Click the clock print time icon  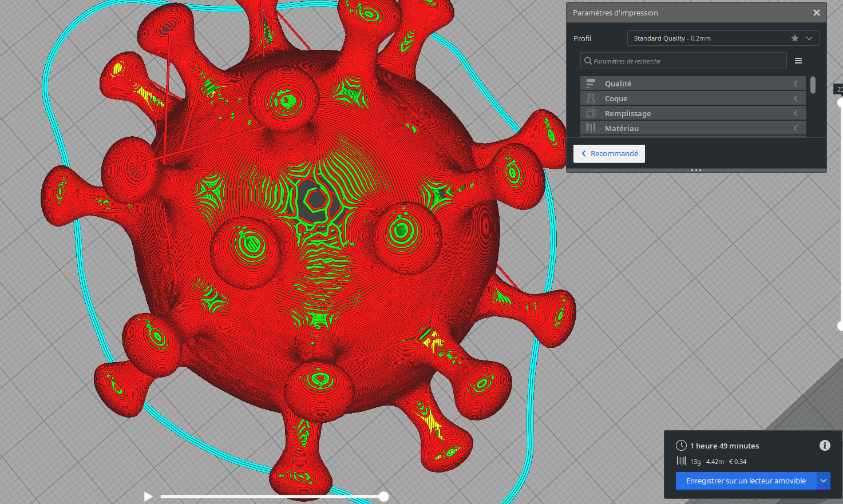[681, 446]
